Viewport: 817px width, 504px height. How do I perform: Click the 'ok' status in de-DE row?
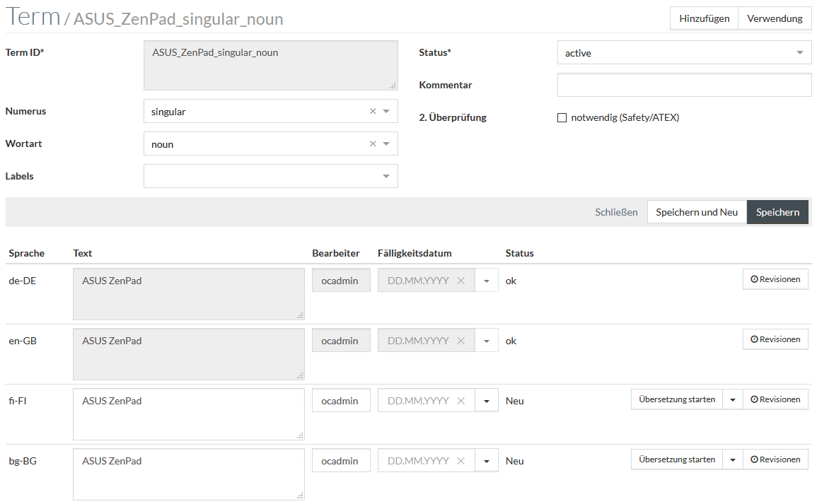tap(511, 281)
